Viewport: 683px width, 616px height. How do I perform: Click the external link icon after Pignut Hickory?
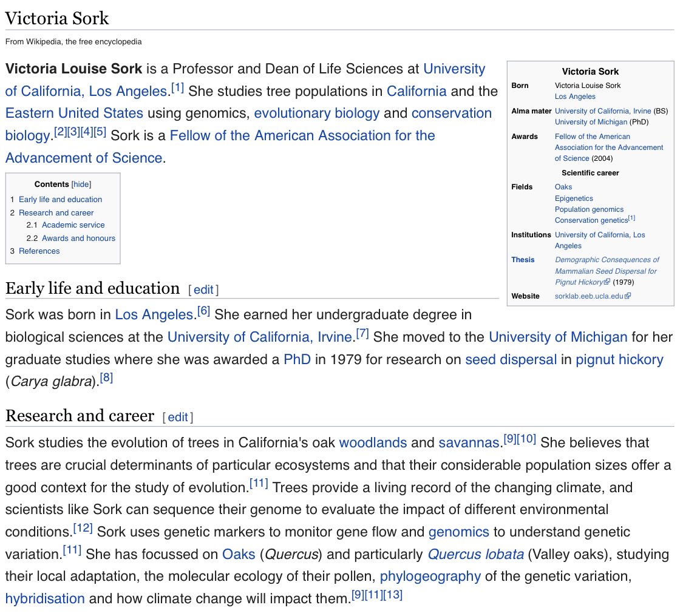pyautogui.click(x=607, y=282)
